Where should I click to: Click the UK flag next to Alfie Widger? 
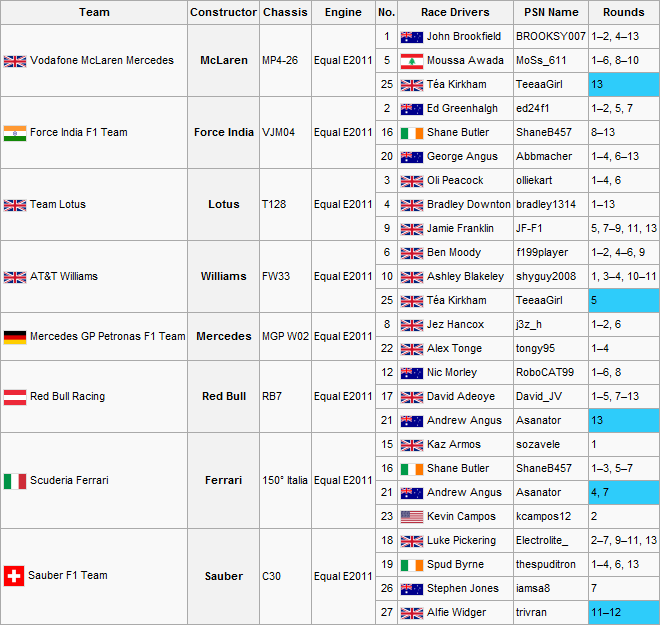[x=412, y=613]
